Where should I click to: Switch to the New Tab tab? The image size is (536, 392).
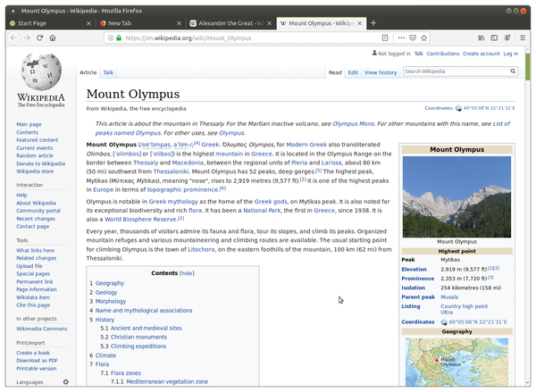click(140, 23)
